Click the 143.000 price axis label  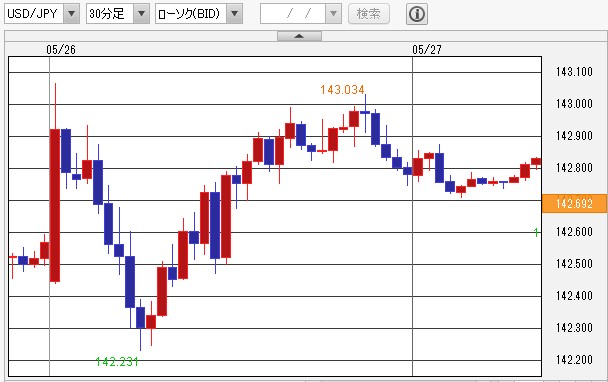[574, 104]
